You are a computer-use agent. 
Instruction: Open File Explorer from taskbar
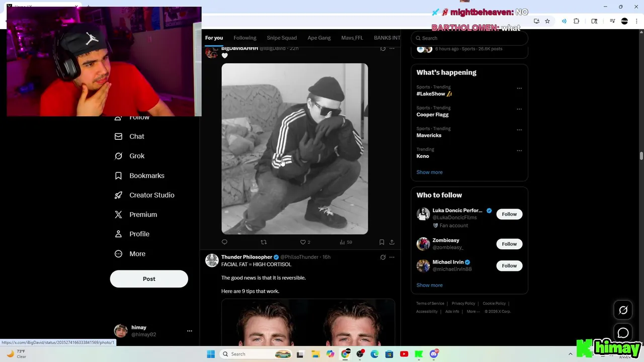[x=315, y=354]
